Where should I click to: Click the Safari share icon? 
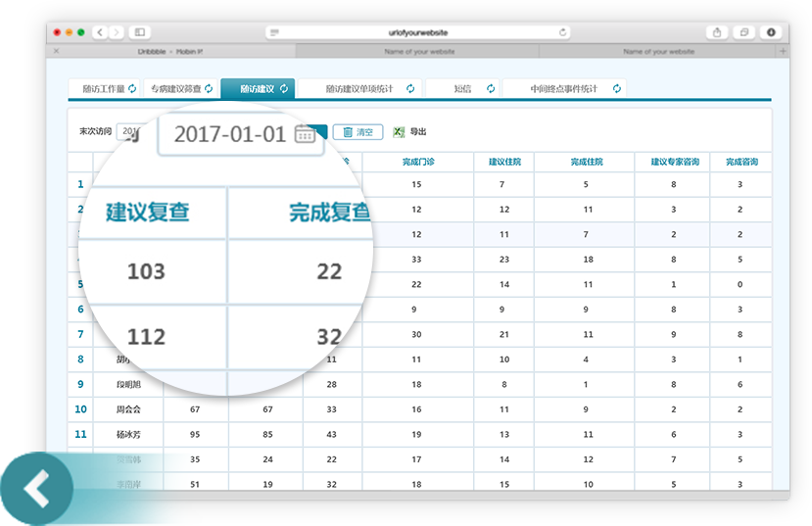[718, 32]
